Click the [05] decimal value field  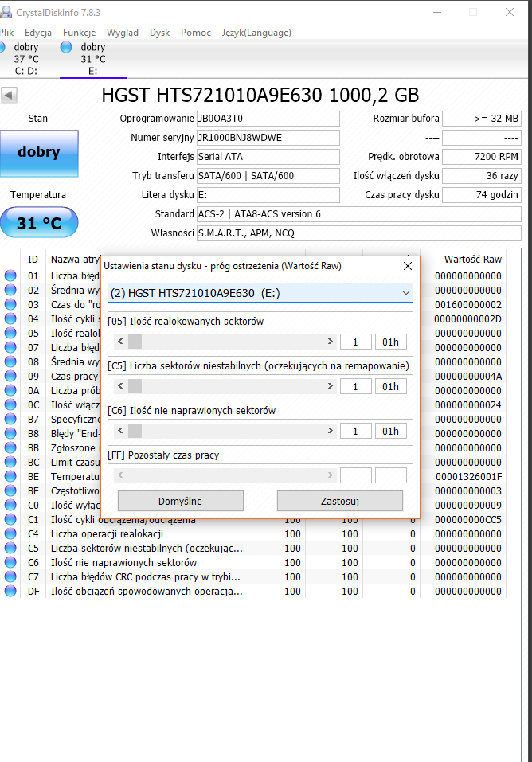pos(355,342)
